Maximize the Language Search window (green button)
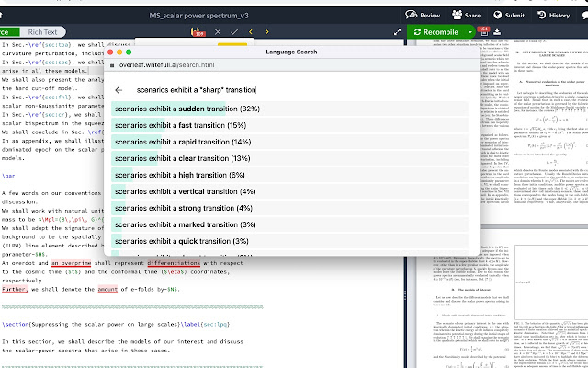Image resolution: width=588 pixels, height=368 pixels. [129, 52]
